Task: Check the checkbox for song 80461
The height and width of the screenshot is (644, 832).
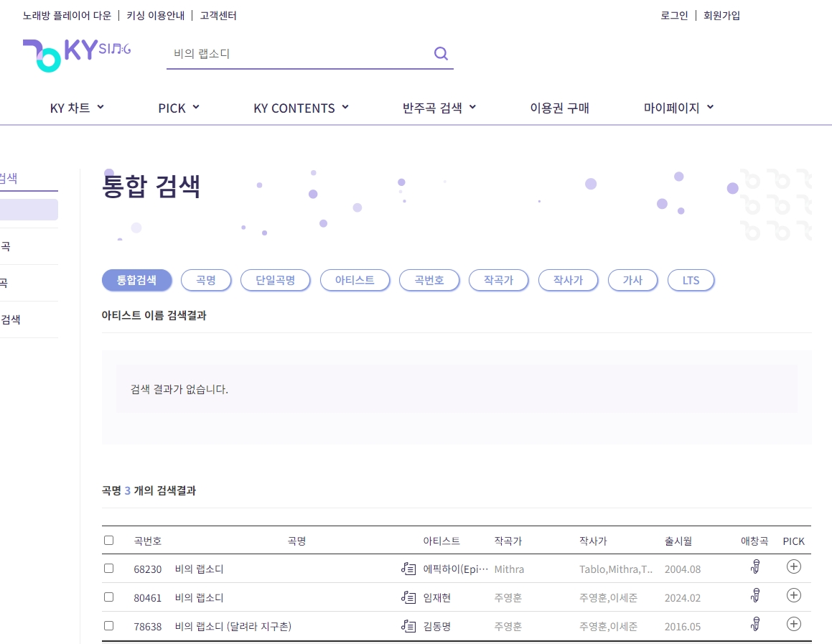Action: coord(108,597)
